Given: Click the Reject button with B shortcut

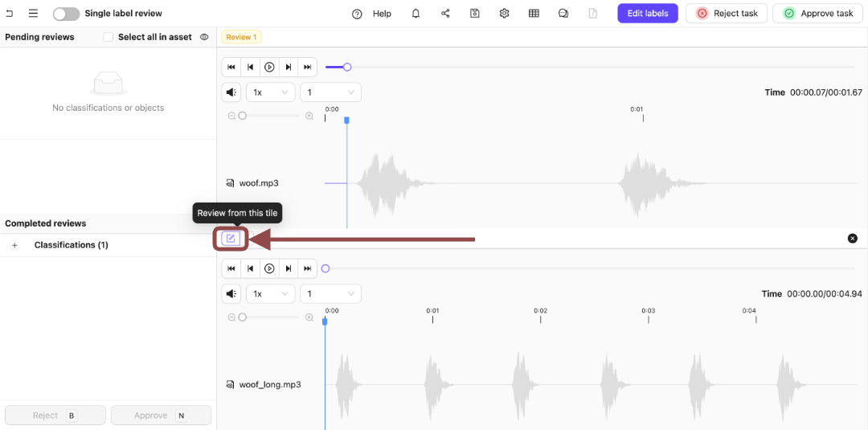Looking at the screenshot, I should (55, 415).
